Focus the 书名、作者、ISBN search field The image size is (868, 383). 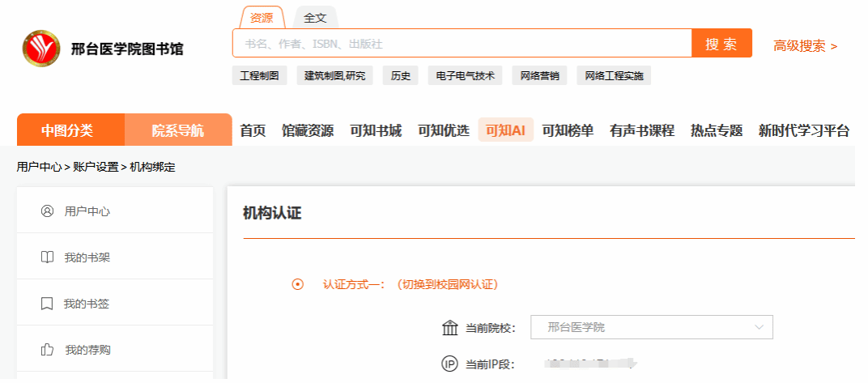point(462,43)
